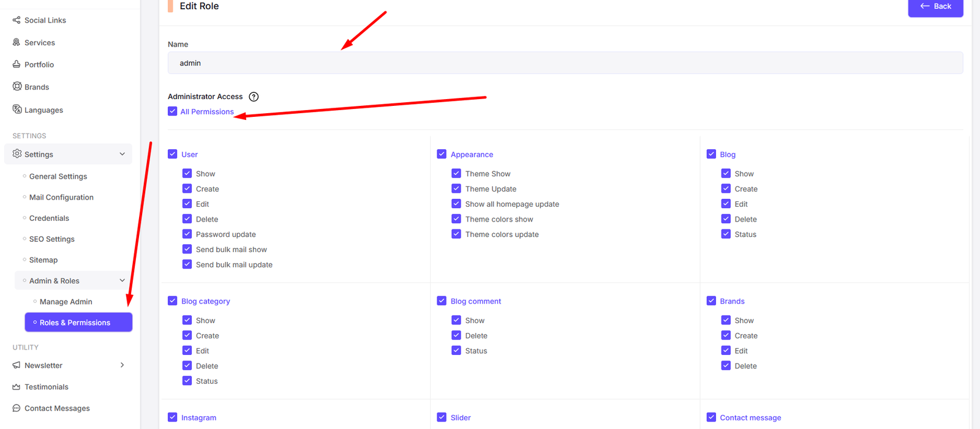Click the Services icon in sidebar
The image size is (980, 429).
[x=17, y=42]
